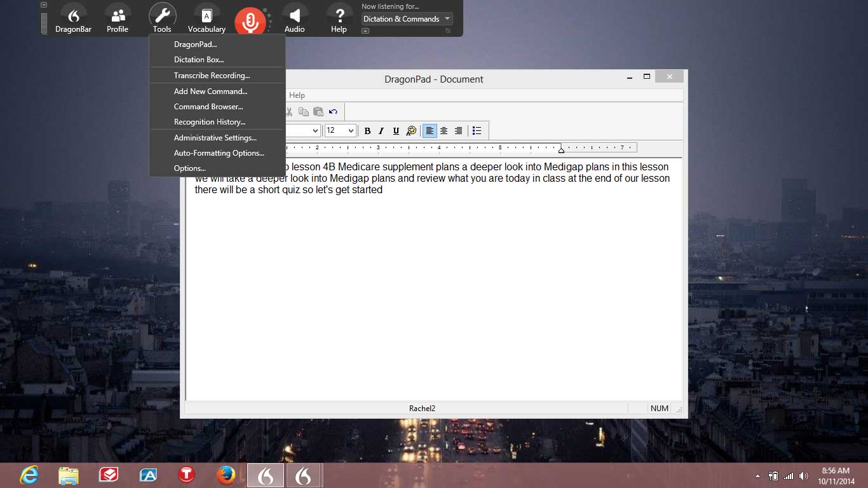Select Center alignment button

click(x=444, y=131)
